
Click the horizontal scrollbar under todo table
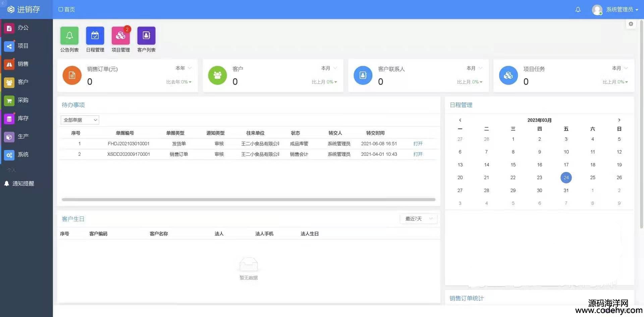[x=248, y=199]
